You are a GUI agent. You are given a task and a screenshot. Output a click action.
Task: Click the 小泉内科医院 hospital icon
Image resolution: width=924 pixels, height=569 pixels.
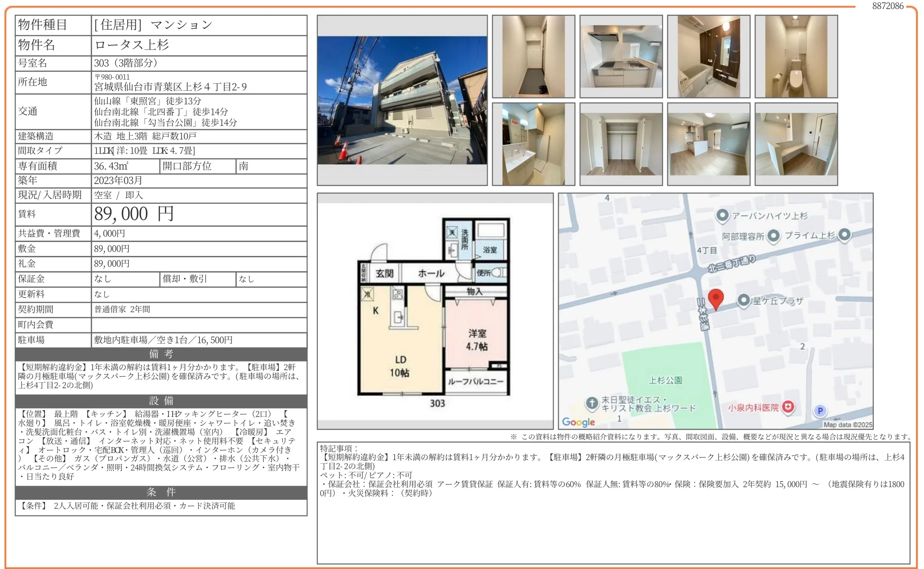(787, 408)
